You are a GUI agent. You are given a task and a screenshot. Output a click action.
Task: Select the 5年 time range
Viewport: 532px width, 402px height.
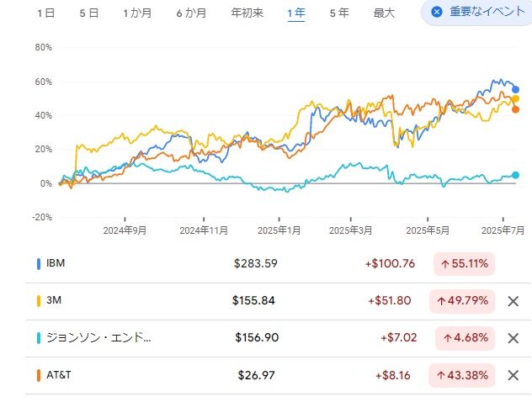[x=339, y=13]
